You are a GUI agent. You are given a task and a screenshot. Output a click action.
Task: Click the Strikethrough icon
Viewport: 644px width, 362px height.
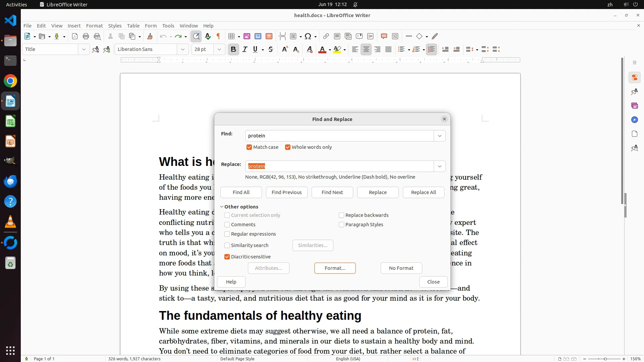pos(271,50)
